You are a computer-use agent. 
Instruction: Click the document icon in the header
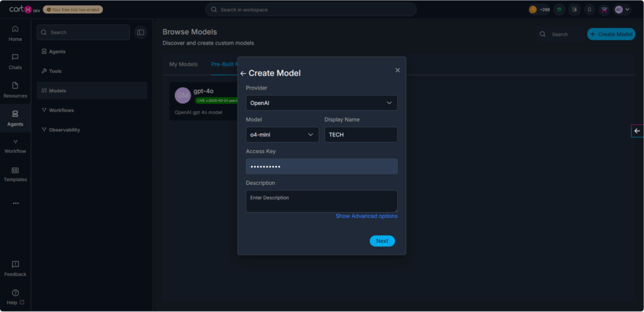coord(574,9)
